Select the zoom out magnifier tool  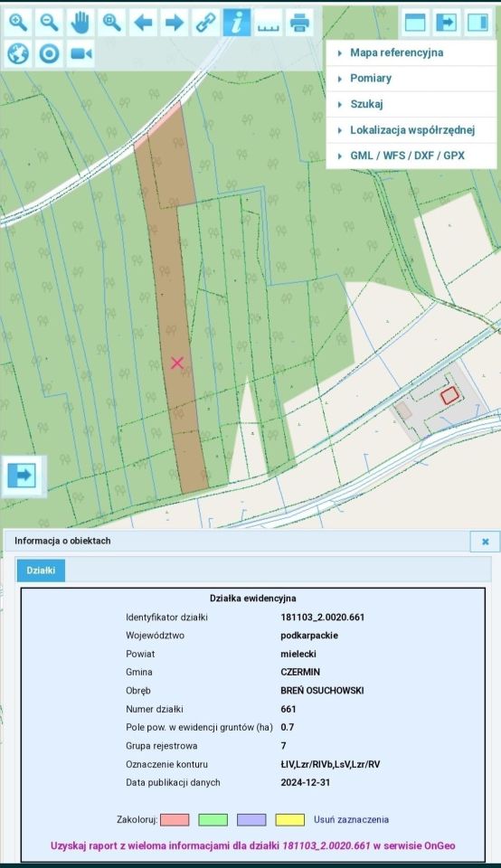click(49, 23)
